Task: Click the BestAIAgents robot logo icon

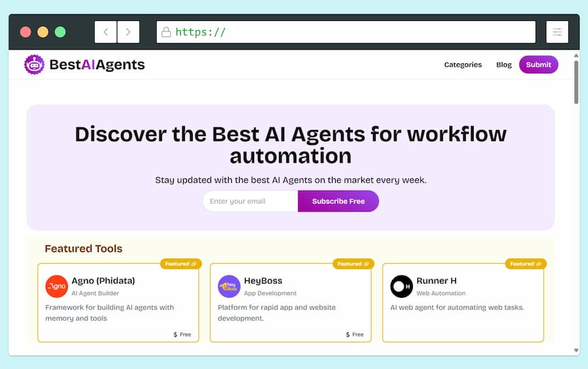Action: 34,65
